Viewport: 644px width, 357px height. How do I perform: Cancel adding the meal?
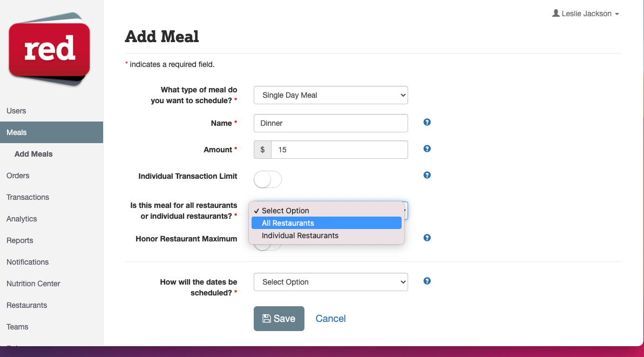point(330,318)
